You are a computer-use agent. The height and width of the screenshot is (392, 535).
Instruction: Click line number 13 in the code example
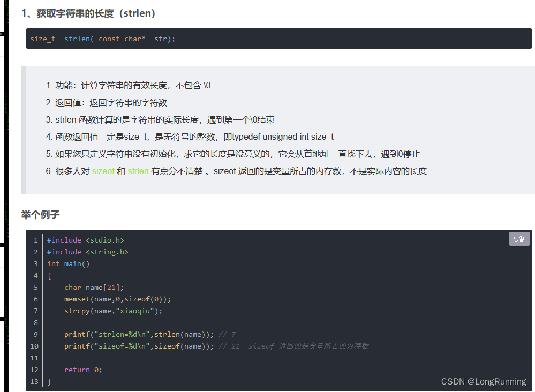33,381
